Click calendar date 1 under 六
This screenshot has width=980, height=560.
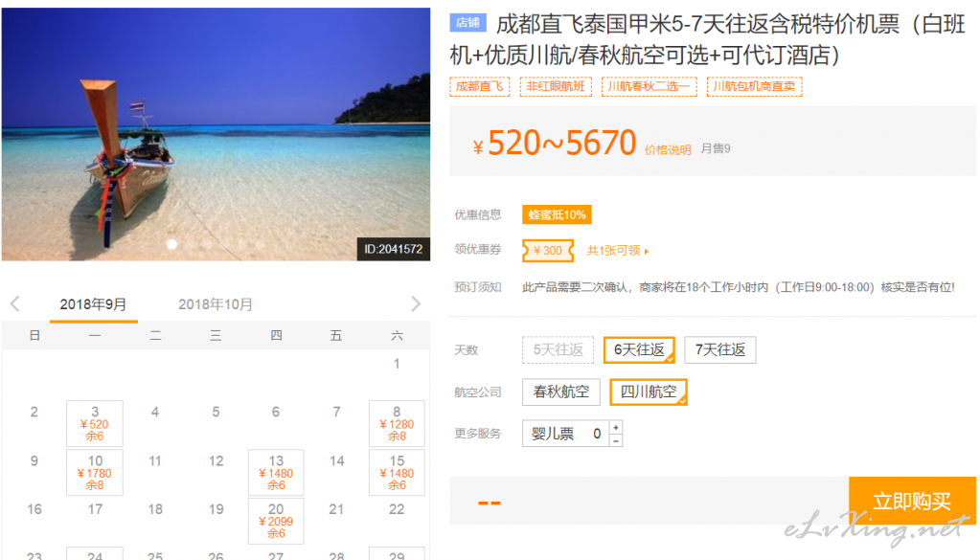tap(397, 364)
